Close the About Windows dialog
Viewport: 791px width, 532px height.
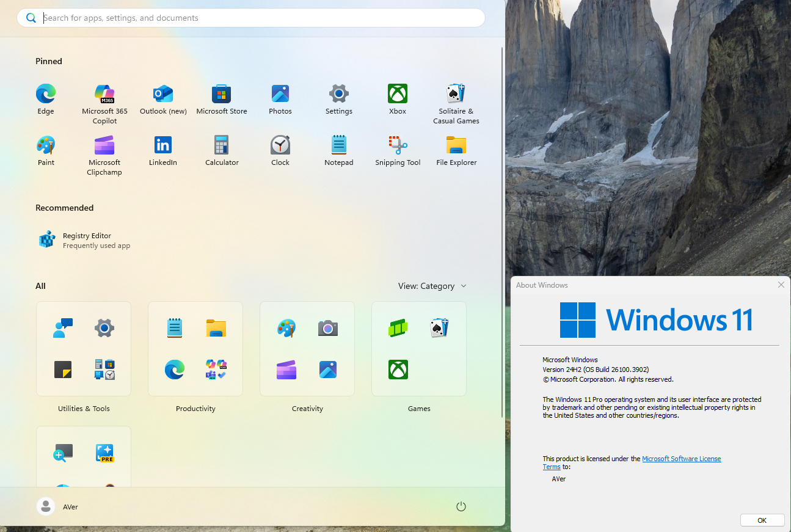(781, 285)
